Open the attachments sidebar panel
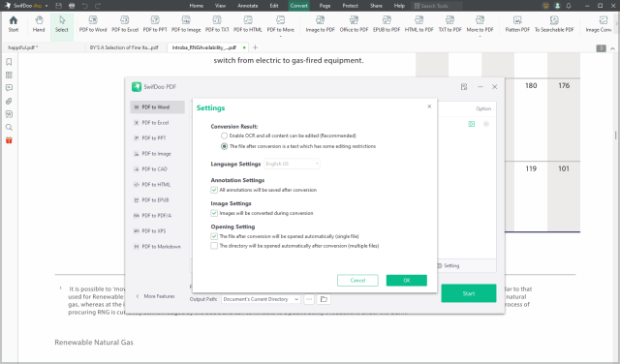 (x=9, y=102)
